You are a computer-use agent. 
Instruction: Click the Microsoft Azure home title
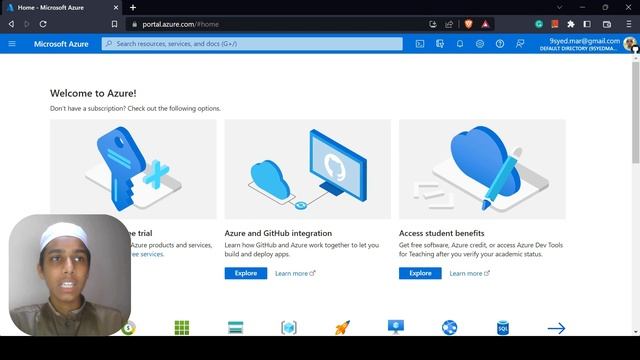61,44
